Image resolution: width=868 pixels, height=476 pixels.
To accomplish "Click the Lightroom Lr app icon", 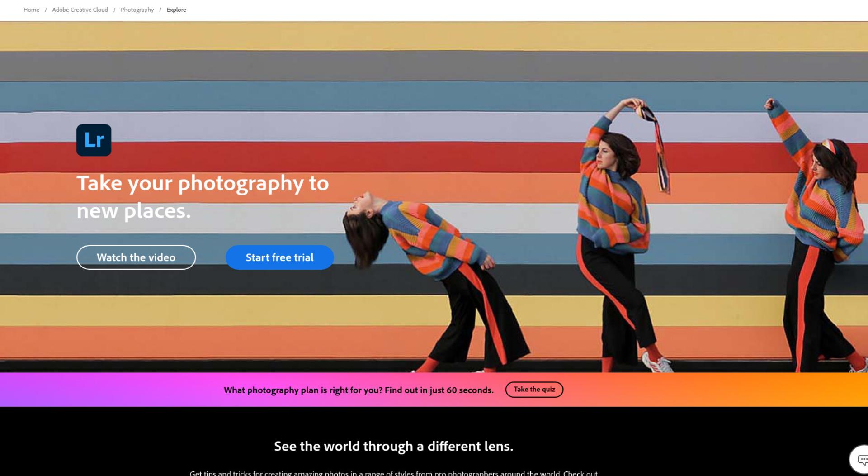I will (94, 140).
